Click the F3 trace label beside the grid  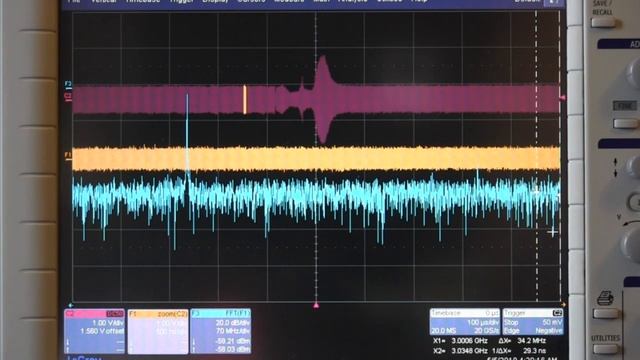pyautogui.click(x=68, y=84)
